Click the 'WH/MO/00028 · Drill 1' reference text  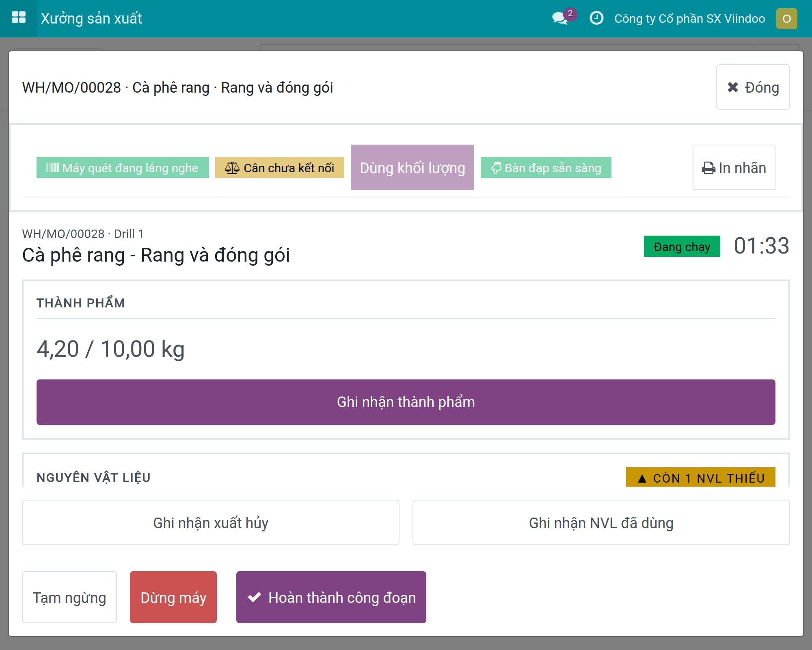[x=83, y=234]
